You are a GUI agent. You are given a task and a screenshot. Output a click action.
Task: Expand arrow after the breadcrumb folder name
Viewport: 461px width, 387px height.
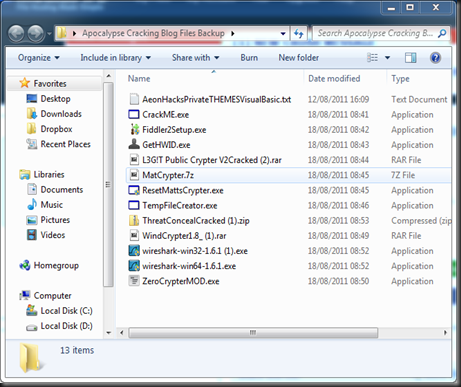[233, 33]
